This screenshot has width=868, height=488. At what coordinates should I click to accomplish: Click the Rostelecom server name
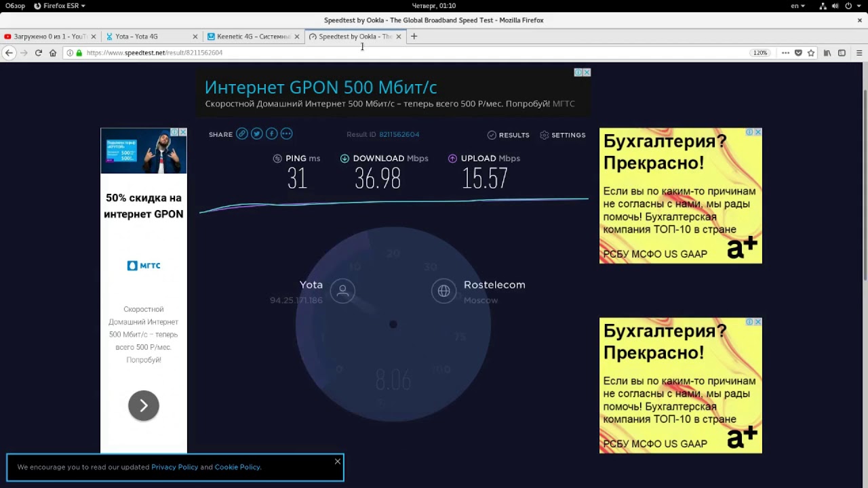click(x=494, y=285)
